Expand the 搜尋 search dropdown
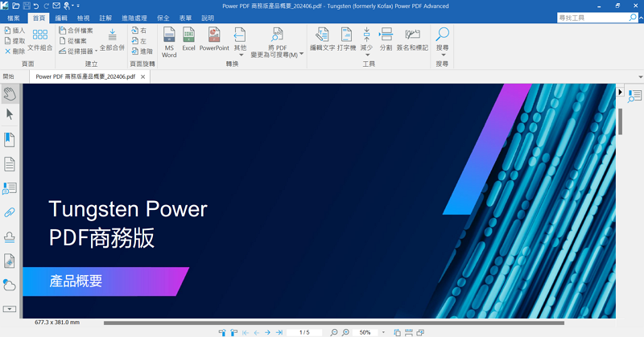This screenshot has width=644, height=337. pos(442,55)
